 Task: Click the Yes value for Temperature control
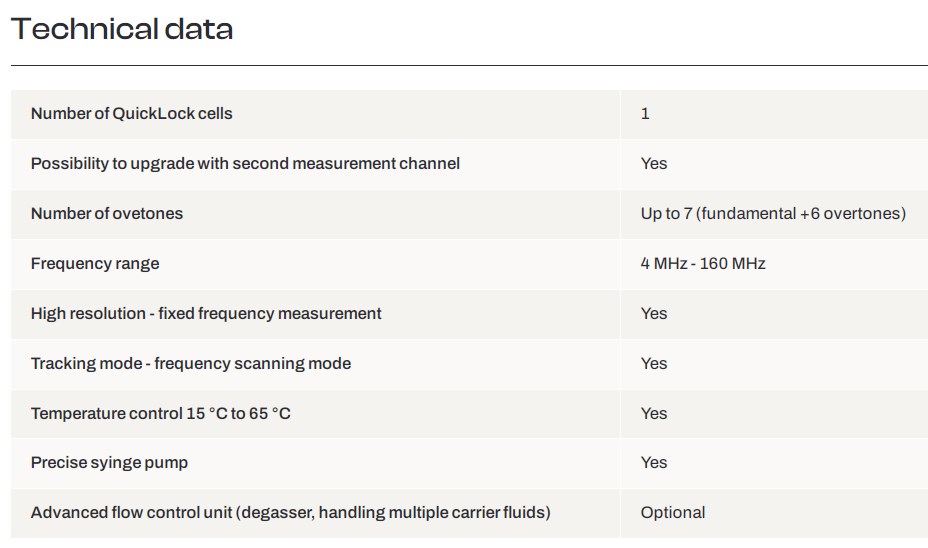click(653, 413)
